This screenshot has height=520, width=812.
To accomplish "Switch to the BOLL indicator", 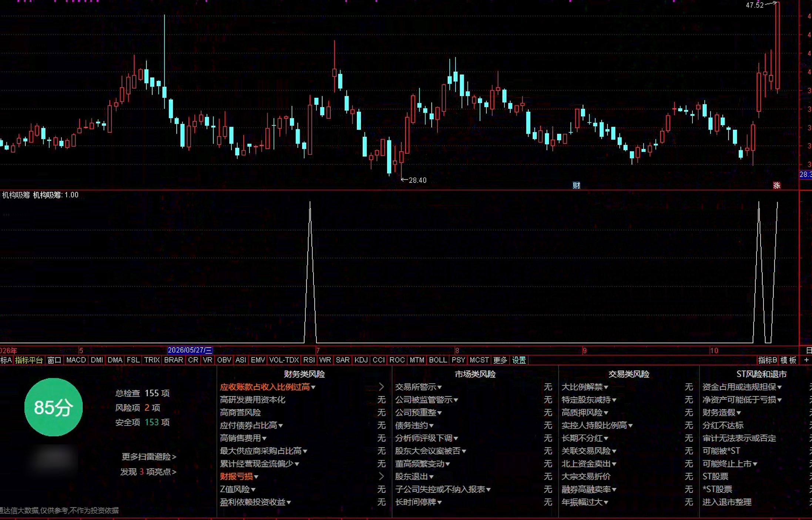I will click(x=438, y=360).
